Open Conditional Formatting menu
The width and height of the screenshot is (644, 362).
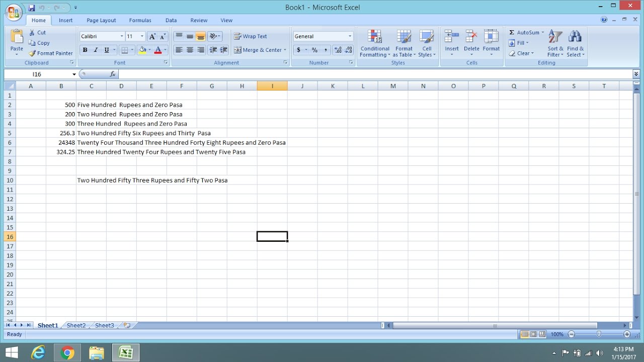(x=375, y=43)
